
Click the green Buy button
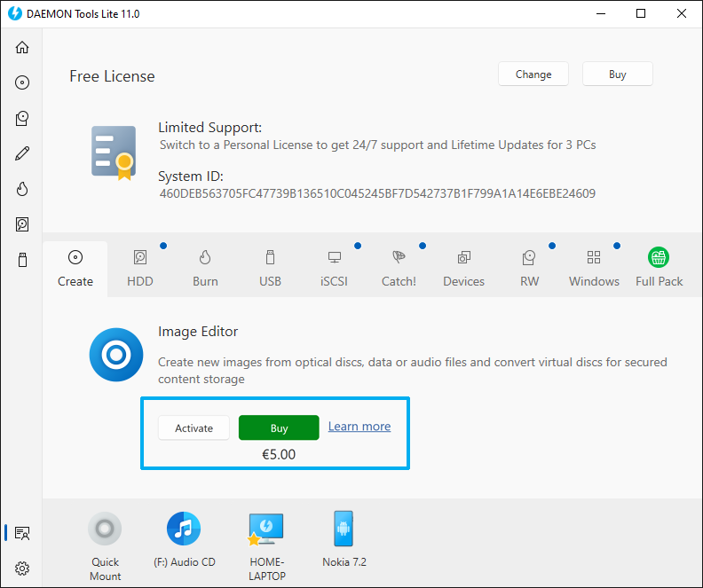coord(279,427)
